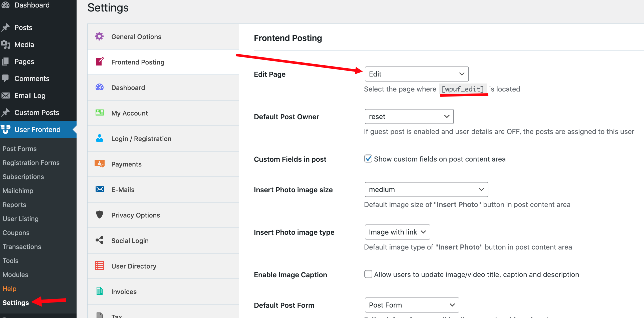644x318 pixels.
Task: Open the Edit Page dropdown
Action: tap(417, 74)
